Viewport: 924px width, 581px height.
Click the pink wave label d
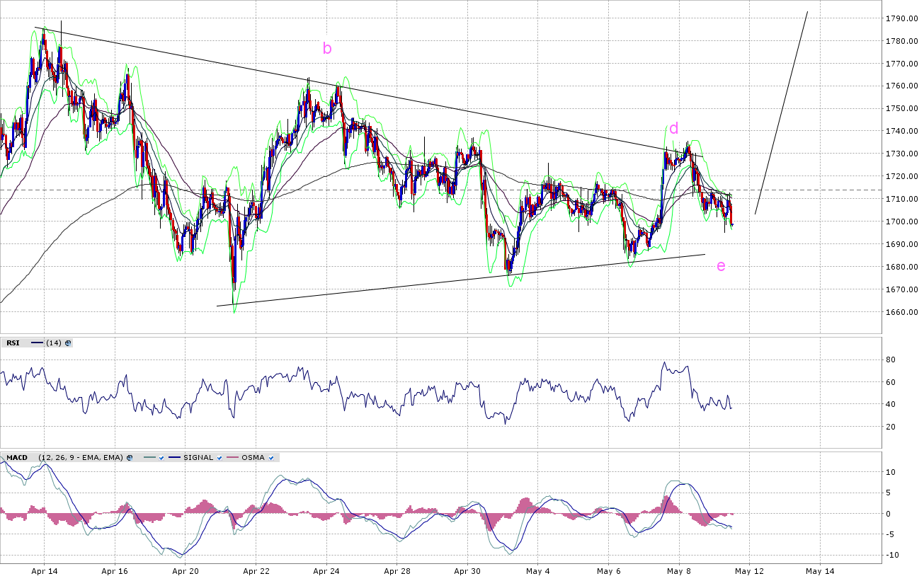[674, 128]
